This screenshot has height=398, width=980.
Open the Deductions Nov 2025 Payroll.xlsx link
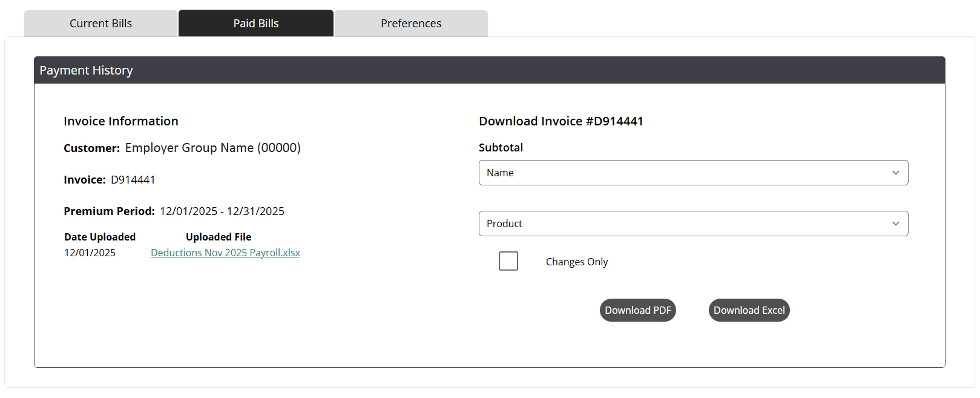tap(225, 252)
